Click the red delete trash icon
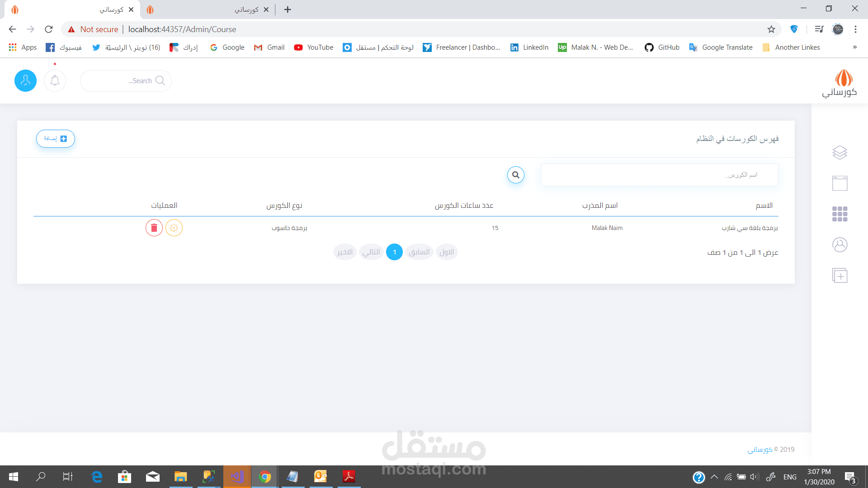This screenshot has height=488, width=868. (x=154, y=228)
